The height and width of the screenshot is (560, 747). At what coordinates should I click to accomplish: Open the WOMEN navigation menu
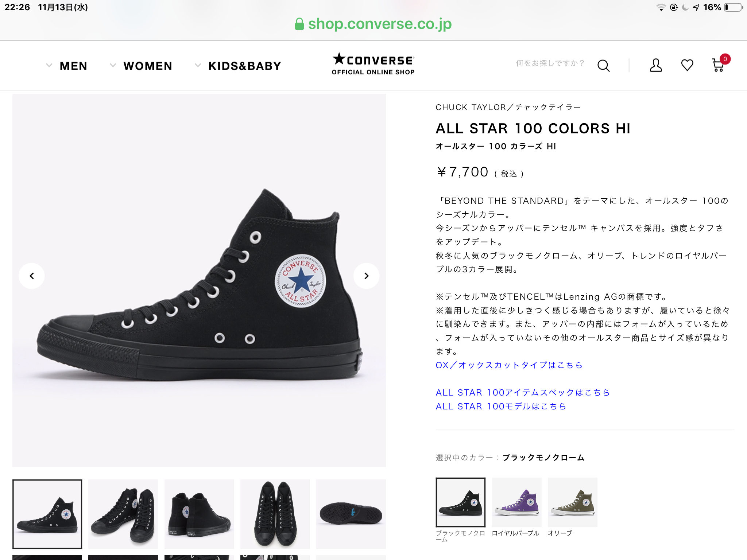pyautogui.click(x=148, y=66)
